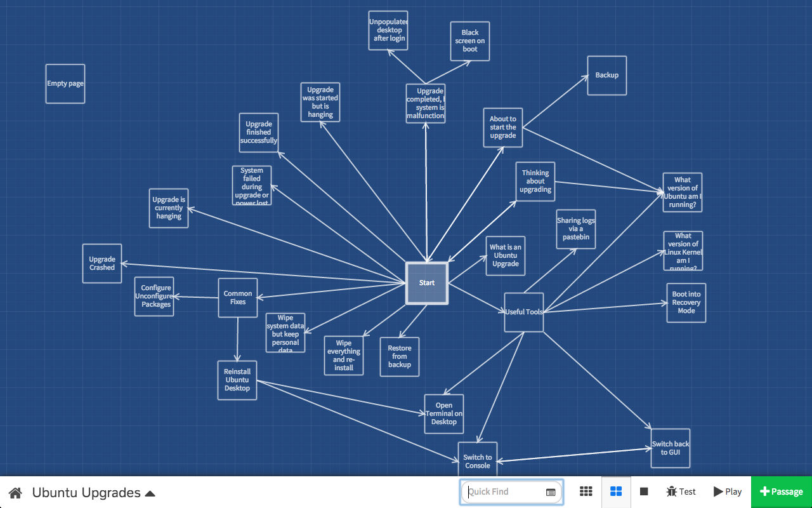Select Reinstall Ubuntu Desktop passage
This screenshot has width=812, height=508.
[x=237, y=380]
